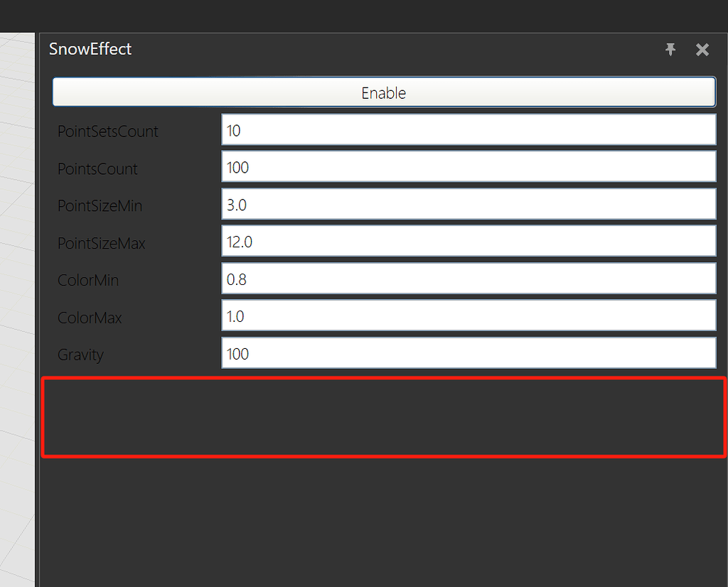Select the ColorMin input showing 0.8

(468, 279)
